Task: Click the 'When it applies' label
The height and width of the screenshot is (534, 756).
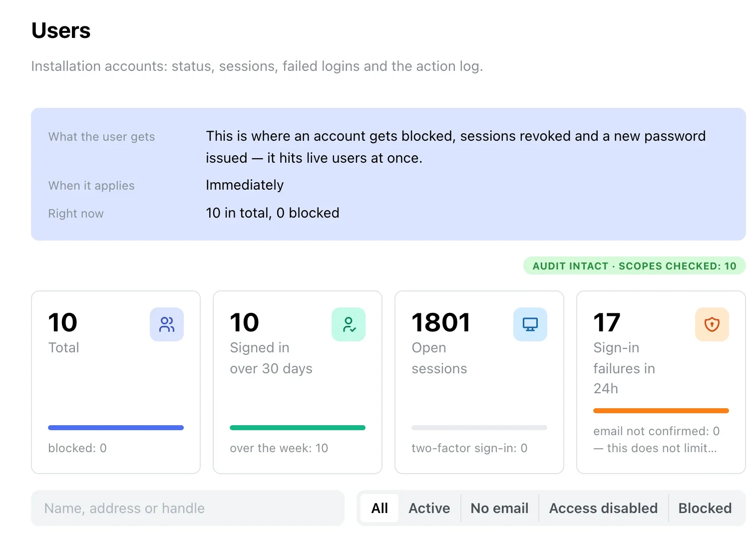Action: click(91, 186)
